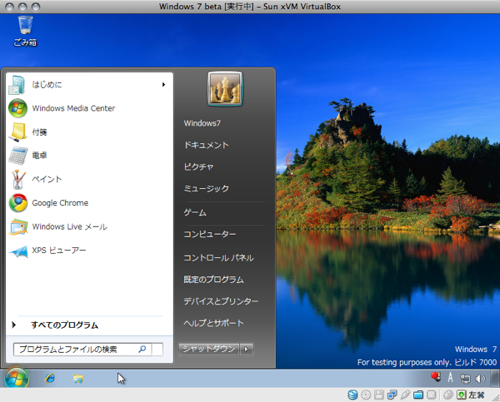500x402 pixels.
Task: Open ヘルプとサポート from Start menu
Action: 214,323
